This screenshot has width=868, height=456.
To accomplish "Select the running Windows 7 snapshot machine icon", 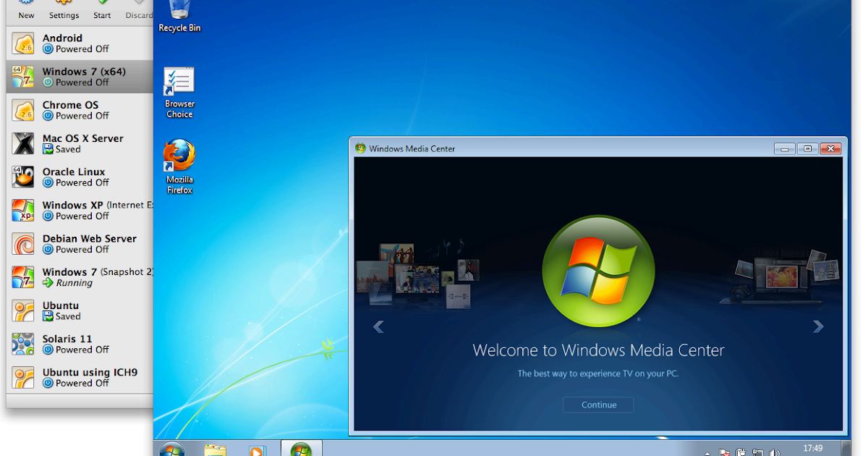I will pyautogui.click(x=23, y=277).
